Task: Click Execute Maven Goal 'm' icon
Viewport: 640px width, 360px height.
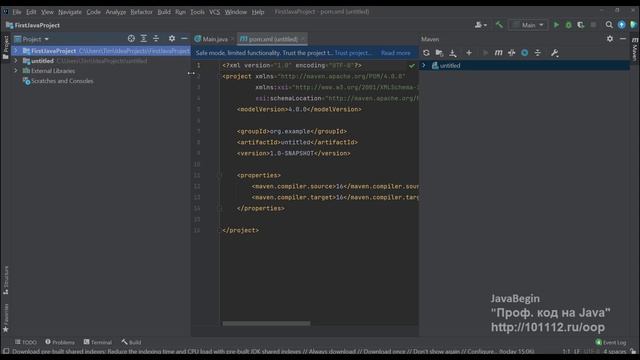Action: tap(498, 53)
